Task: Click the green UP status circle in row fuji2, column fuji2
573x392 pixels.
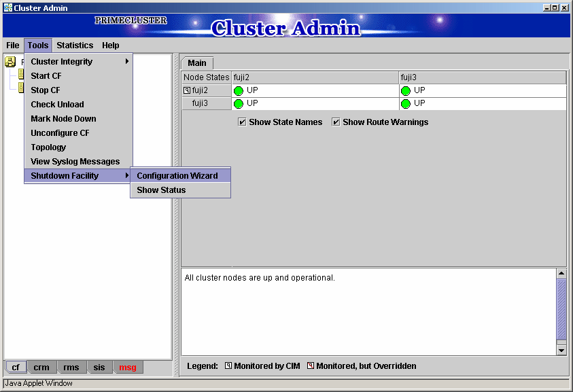Action: tap(239, 90)
